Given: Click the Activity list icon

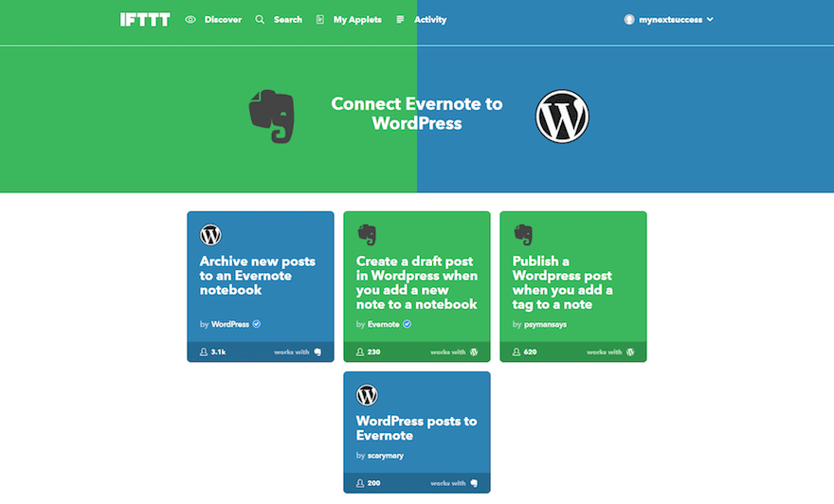Looking at the screenshot, I should click(x=400, y=20).
